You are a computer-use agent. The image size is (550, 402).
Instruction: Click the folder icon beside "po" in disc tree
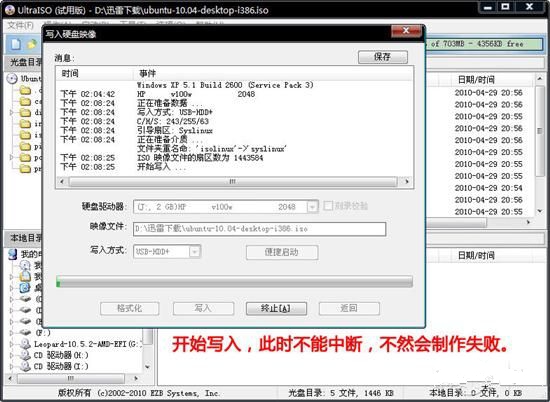pyautogui.click(x=25, y=158)
